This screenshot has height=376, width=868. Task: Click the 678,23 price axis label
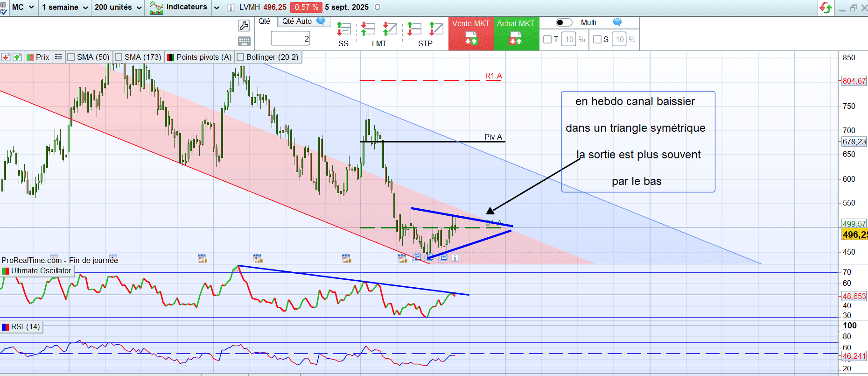[854, 142]
